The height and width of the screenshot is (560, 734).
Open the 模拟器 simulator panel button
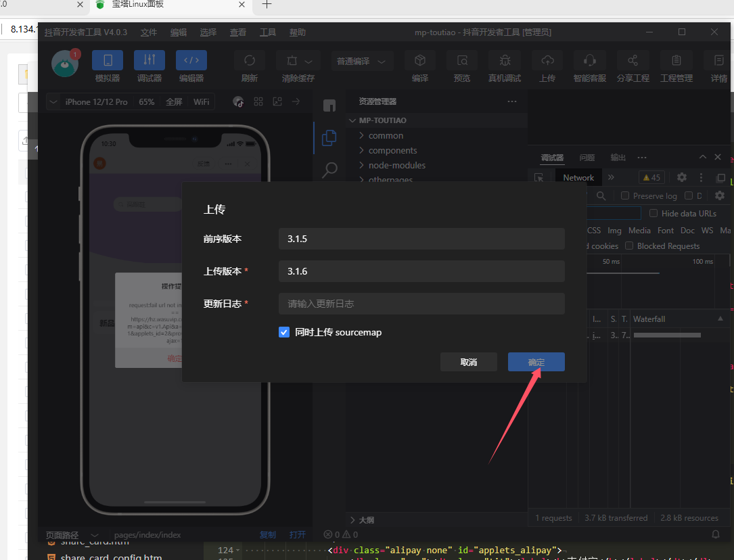point(107,60)
